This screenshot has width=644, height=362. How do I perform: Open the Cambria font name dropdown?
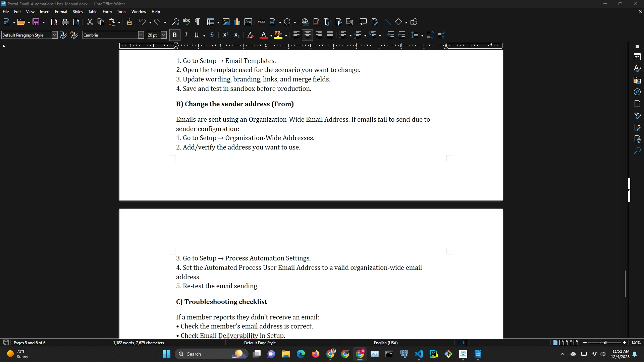click(x=141, y=35)
